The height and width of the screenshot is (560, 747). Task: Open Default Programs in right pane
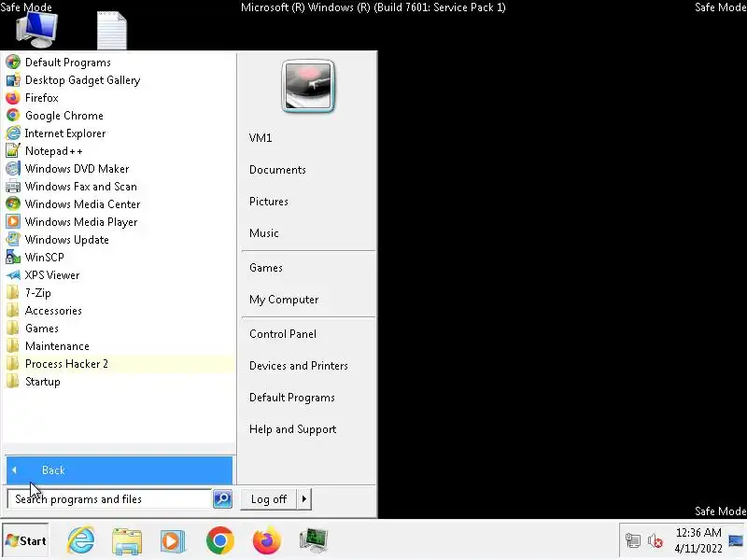point(291,398)
